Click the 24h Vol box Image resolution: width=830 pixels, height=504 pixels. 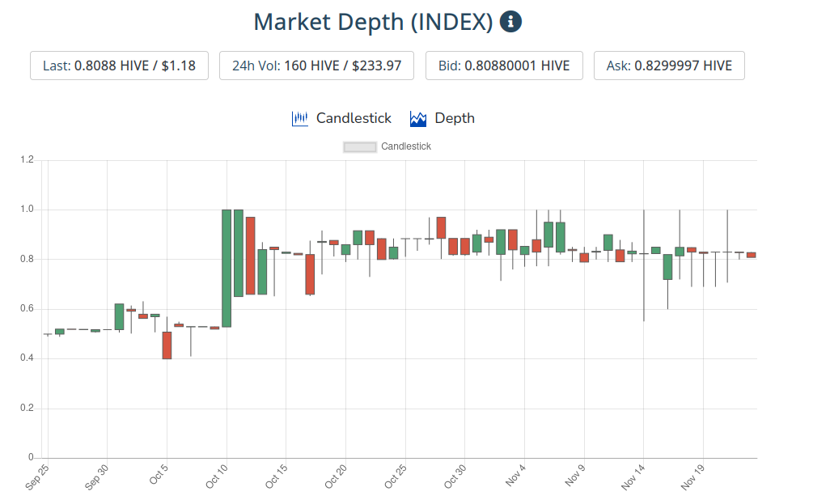(316, 66)
